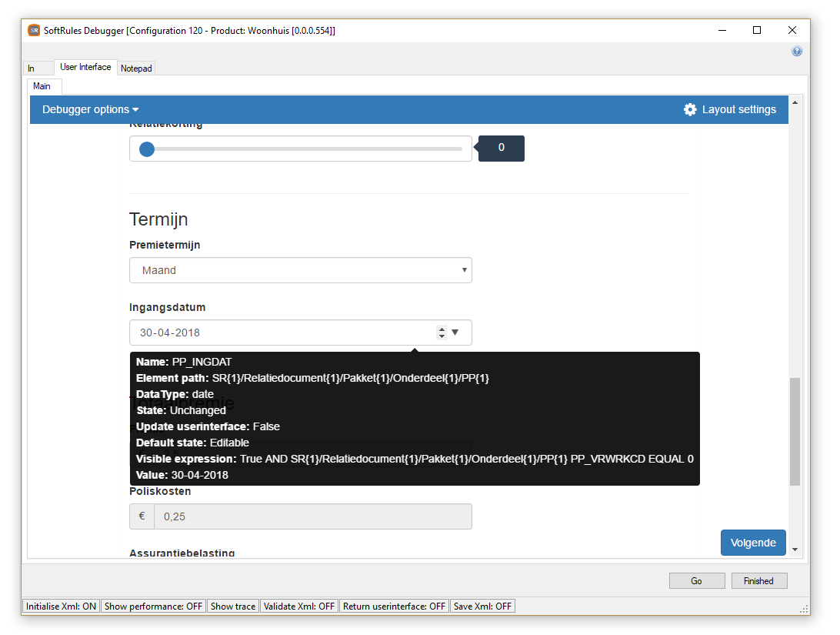Image resolution: width=840 pixels, height=635 pixels.
Task: Maximize the SoftRules Debugger window
Action: click(757, 31)
